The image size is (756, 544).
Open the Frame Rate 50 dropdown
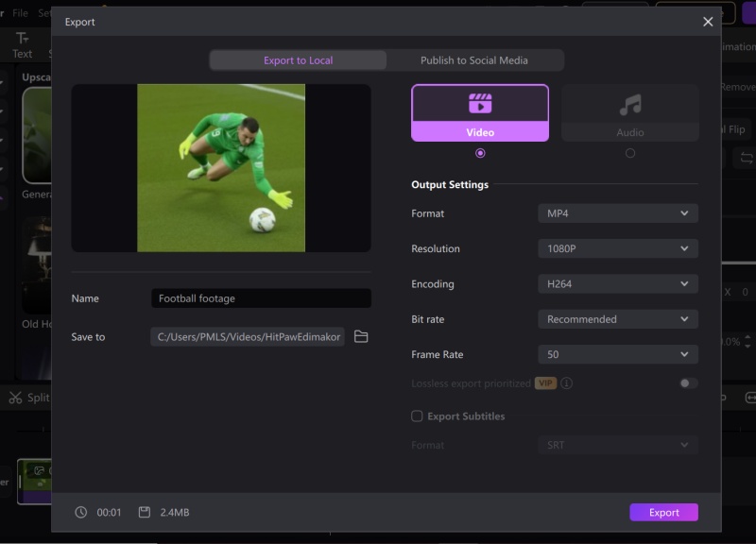click(x=618, y=354)
